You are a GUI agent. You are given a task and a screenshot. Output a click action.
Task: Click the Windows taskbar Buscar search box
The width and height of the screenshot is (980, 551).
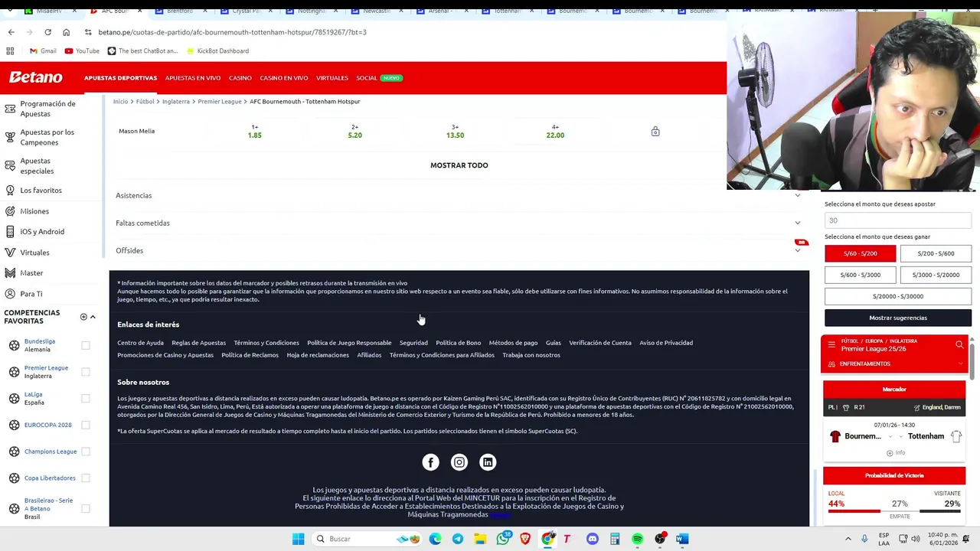point(367,539)
